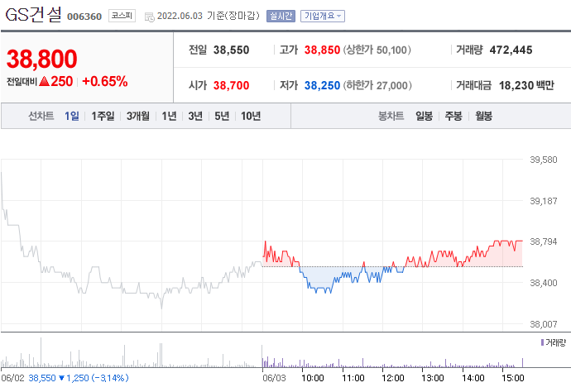
Task: Click the 10:00 time axis label
Action: (313, 378)
